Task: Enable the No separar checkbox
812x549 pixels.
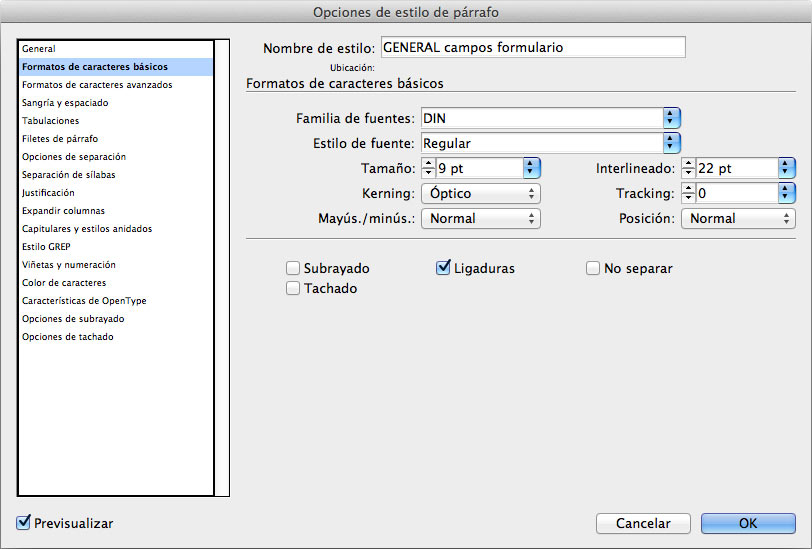Action: coord(593,268)
